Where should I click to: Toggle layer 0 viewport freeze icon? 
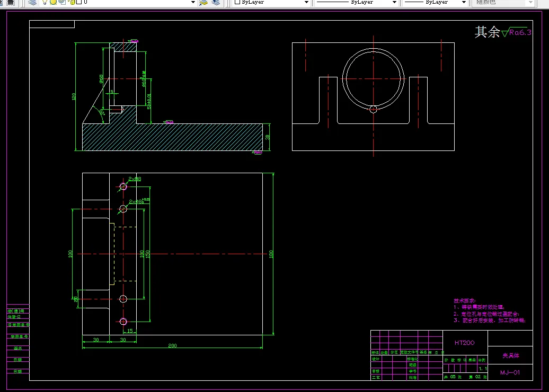(x=62, y=2)
